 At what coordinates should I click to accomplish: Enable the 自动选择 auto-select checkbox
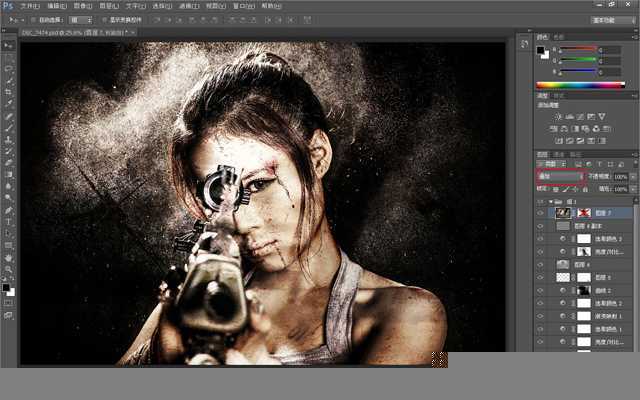(x=34, y=20)
